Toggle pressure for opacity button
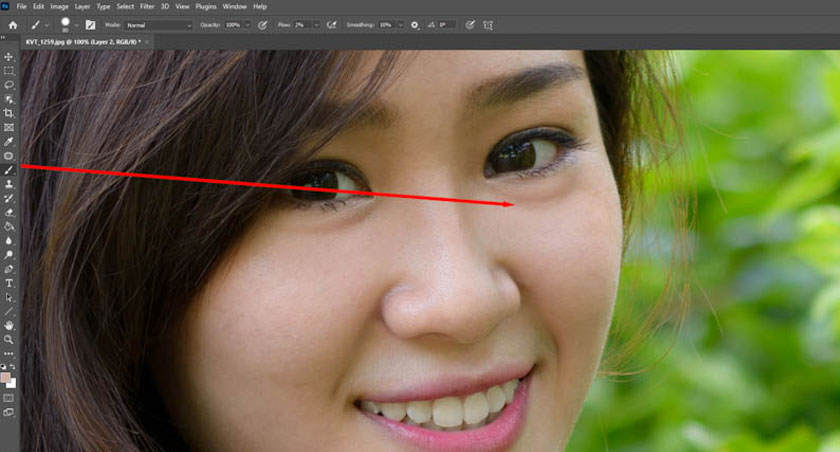The width and height of the screenshot is (840, 452). click(x=262, y=25)
